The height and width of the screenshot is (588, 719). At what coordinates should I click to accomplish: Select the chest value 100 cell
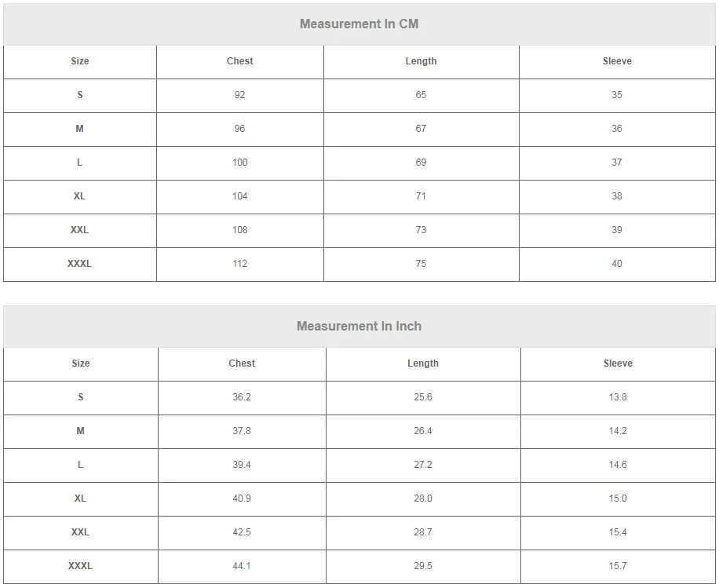click(240, 163)
